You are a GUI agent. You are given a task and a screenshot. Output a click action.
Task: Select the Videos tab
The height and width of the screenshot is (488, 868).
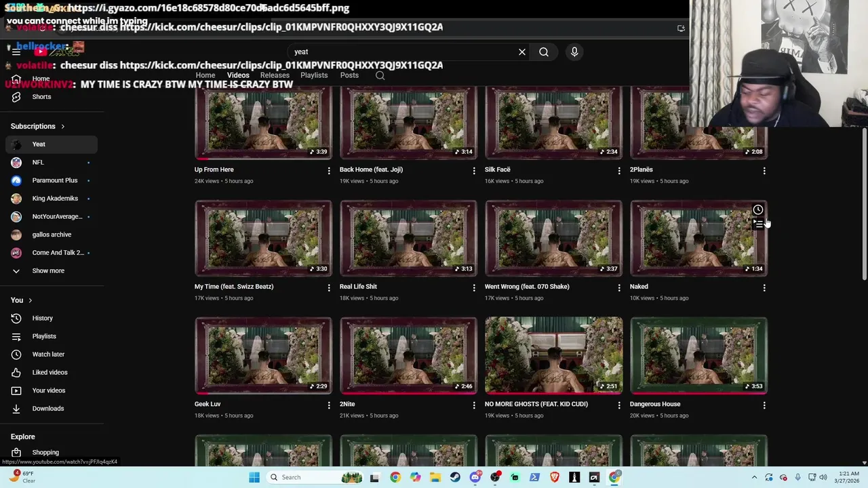point(238,75)
